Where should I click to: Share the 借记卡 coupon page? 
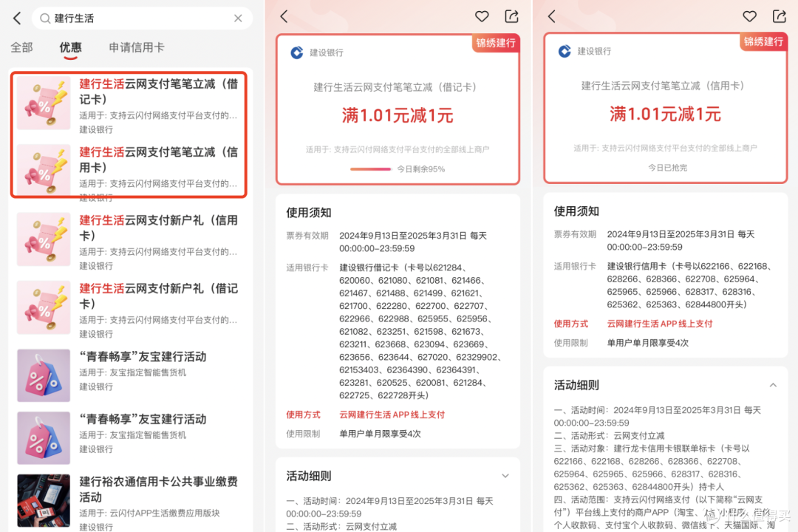(511, 17)
